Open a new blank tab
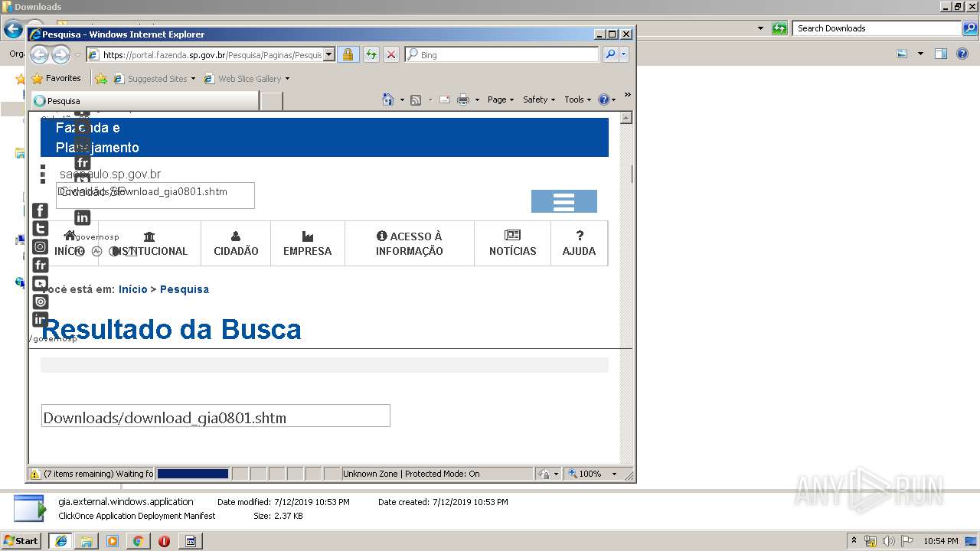The height and width of the screenshot is (551, 980). [x=272, y=101]
